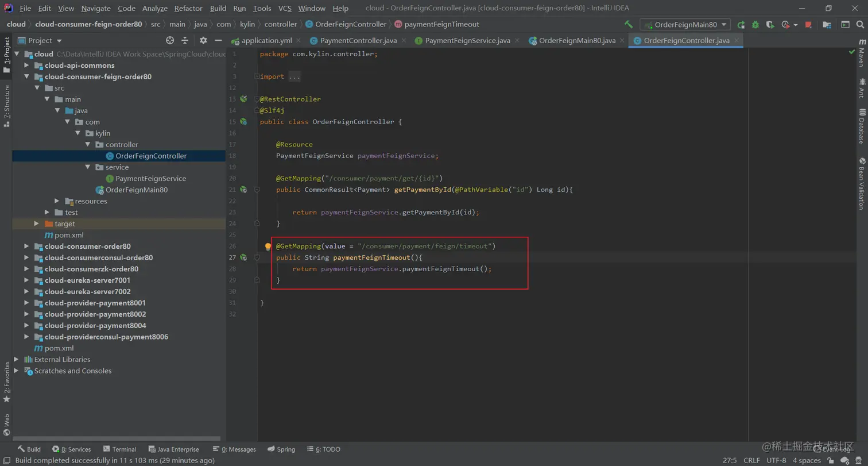Open the Messages tool window

tap(234, 449)
